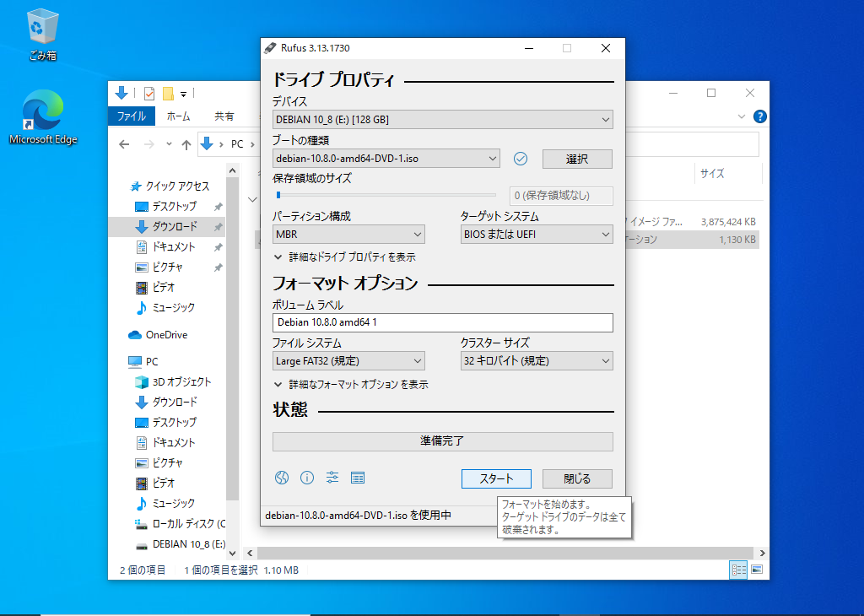Open the Rufus about info icon
The image size is (864, 616).
(307, 478)
